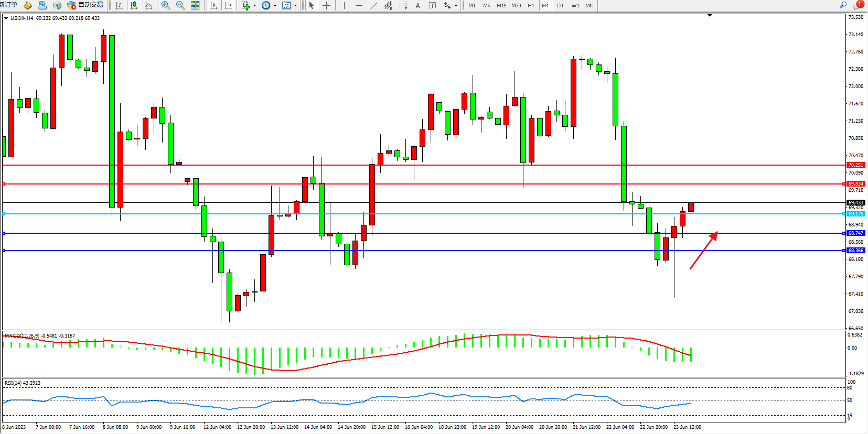Click the zoom out magnifier icon

pos(180,5)
